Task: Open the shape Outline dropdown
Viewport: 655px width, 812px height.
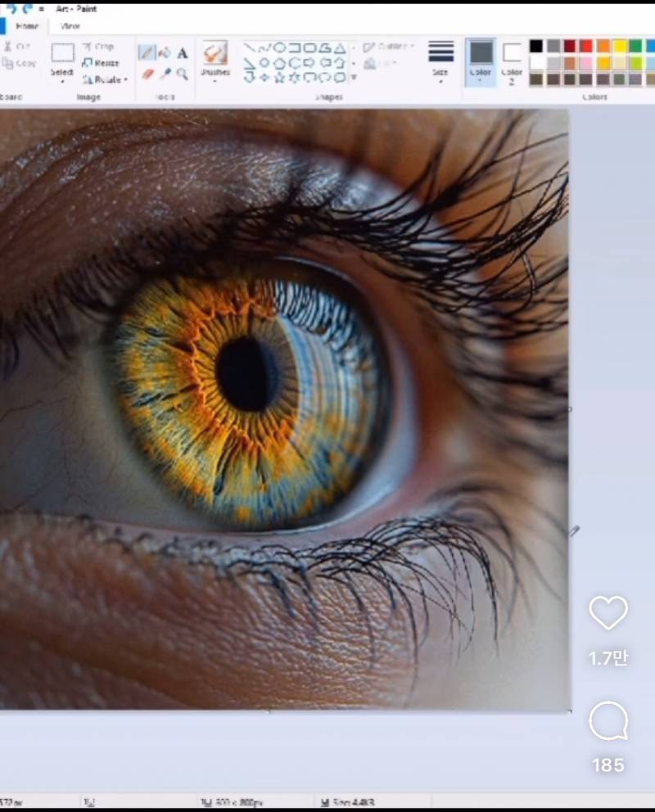Action: [x=389, y=47]
